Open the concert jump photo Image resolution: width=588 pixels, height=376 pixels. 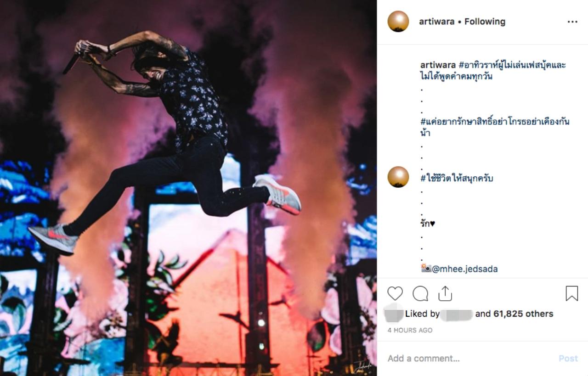[x=188, y=188]
